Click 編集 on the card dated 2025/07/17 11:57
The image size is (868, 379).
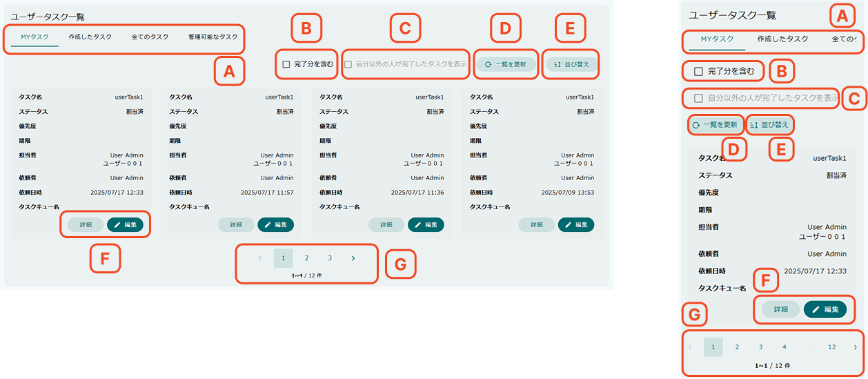(275, 224)
